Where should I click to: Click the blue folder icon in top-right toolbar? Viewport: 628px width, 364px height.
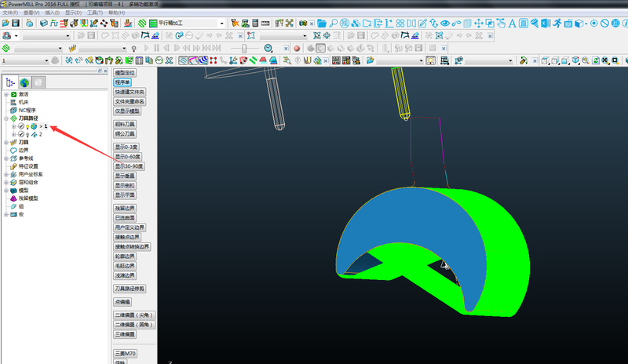tap(322, 24)
